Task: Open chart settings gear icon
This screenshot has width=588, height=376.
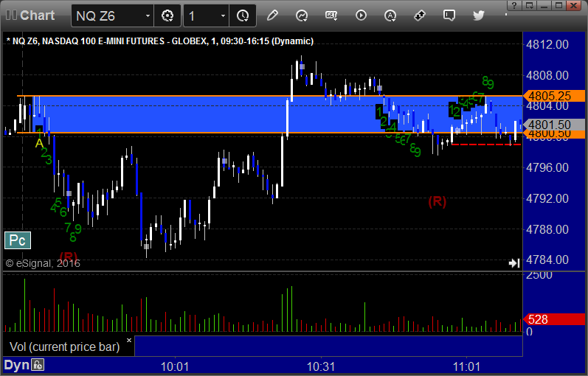Action: point(167,15)
